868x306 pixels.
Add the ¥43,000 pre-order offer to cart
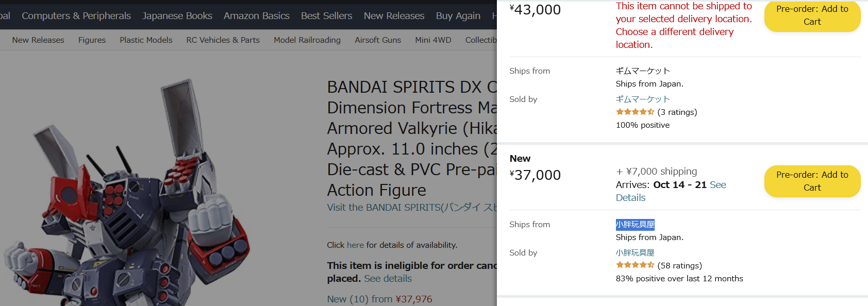click(x=812, y=15)
